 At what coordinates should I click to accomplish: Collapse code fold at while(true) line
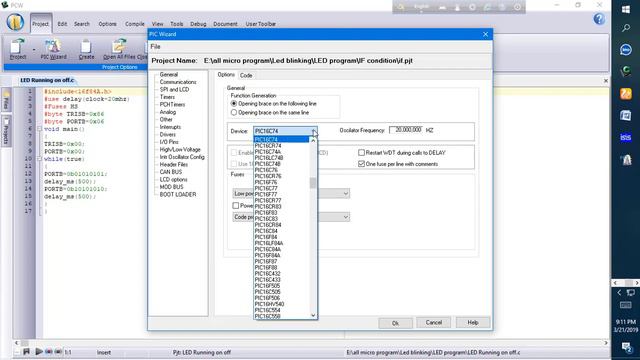coord(40,159)
